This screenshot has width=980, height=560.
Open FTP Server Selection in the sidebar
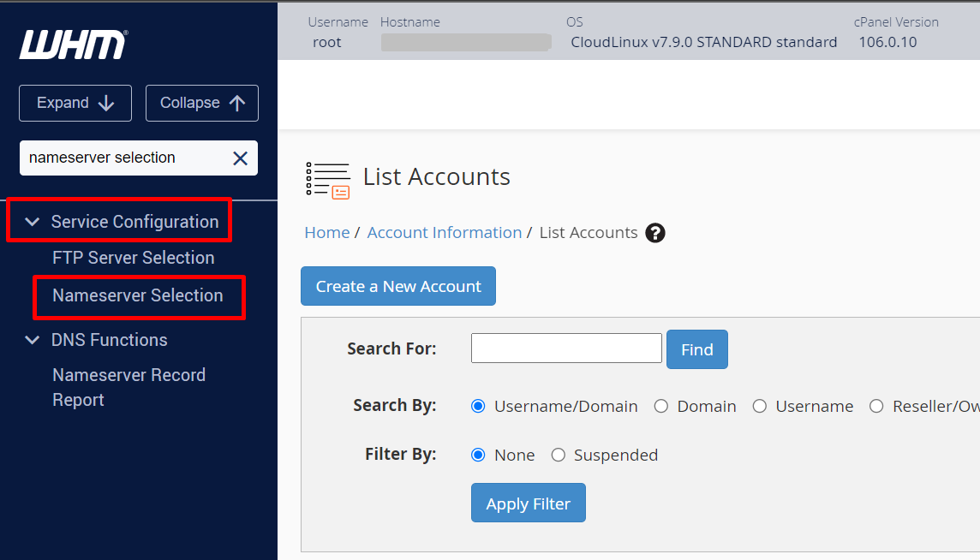134,257
